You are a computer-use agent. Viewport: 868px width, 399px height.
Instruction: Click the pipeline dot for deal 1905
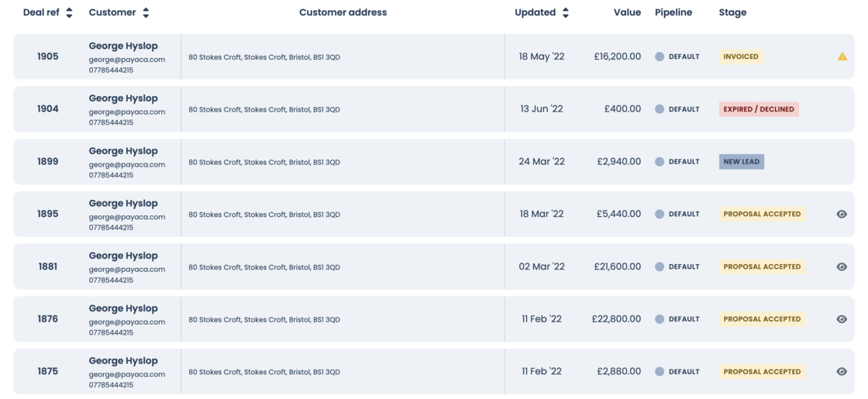pos(660,57)
